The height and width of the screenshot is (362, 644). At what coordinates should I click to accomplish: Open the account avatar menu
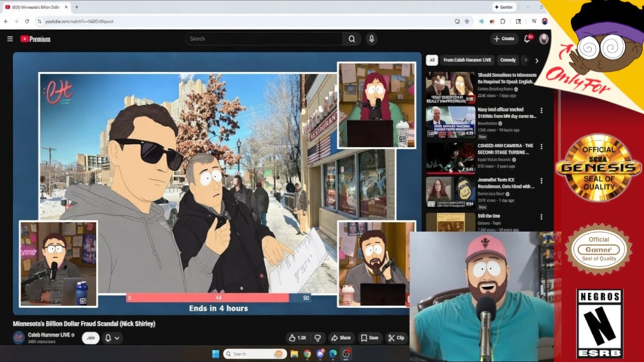pos(543,39)
